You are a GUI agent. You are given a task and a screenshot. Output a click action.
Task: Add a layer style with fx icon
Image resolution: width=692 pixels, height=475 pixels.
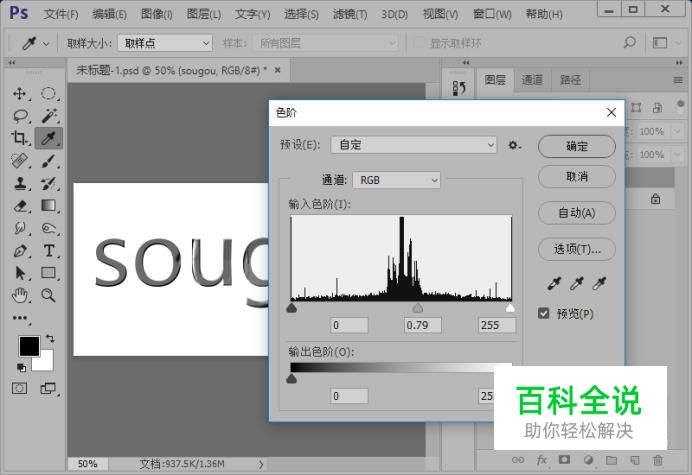pos(541,460)
